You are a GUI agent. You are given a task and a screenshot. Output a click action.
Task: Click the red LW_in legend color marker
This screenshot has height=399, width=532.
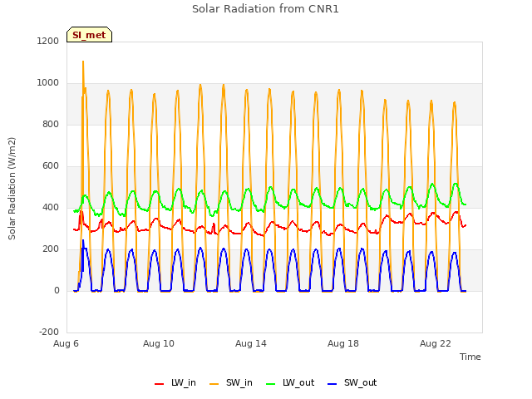pyautogui.click(x=159, y=384)
